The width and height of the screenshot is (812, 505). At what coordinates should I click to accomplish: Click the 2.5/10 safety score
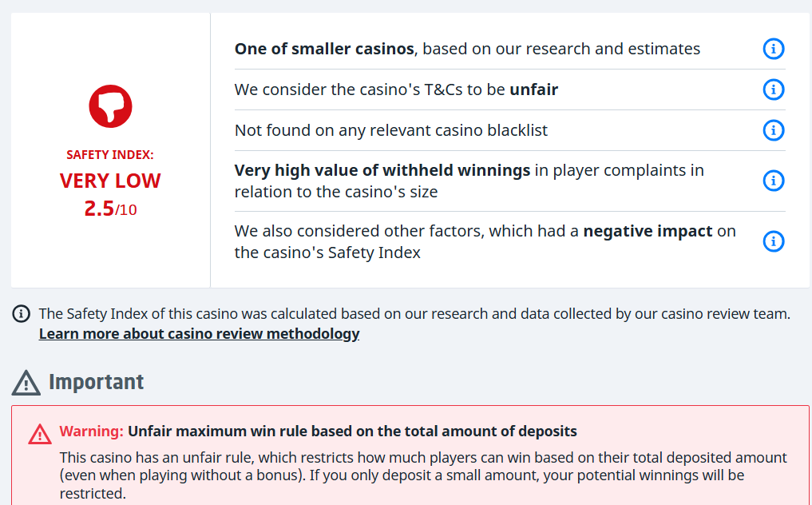[x=110, y=209]
